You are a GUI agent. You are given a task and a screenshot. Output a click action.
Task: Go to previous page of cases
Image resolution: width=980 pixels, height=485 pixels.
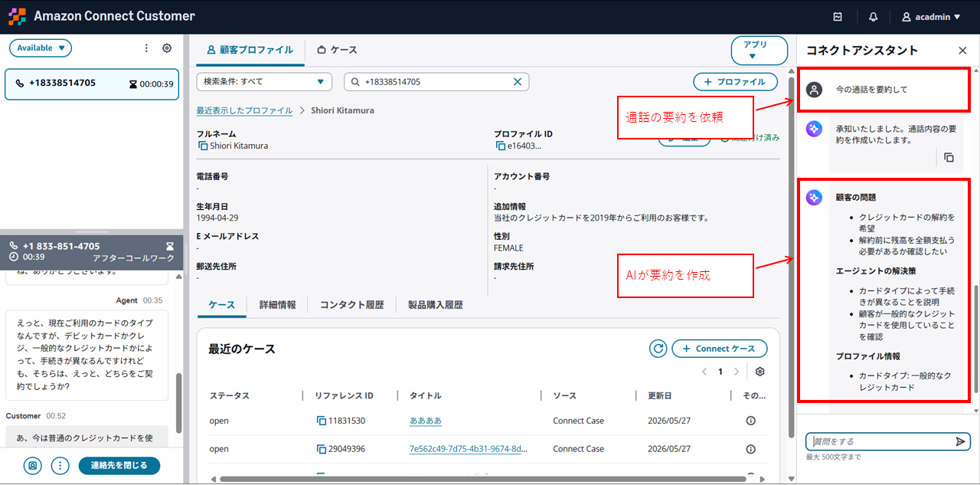pos(704,372)
